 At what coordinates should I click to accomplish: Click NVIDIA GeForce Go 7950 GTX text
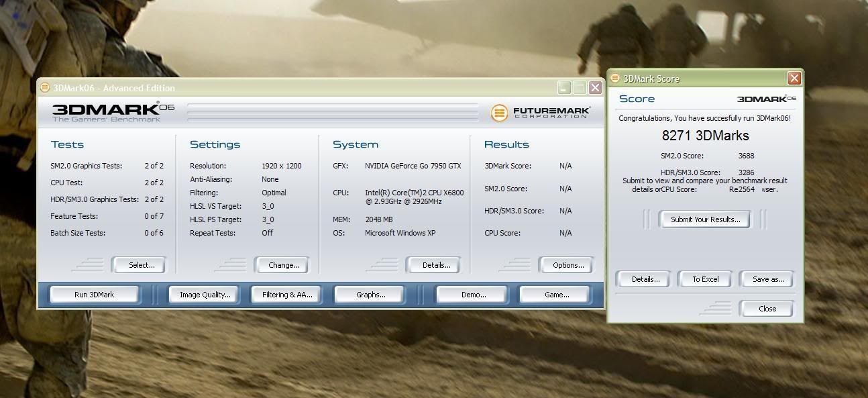click(x=413, y=166)
